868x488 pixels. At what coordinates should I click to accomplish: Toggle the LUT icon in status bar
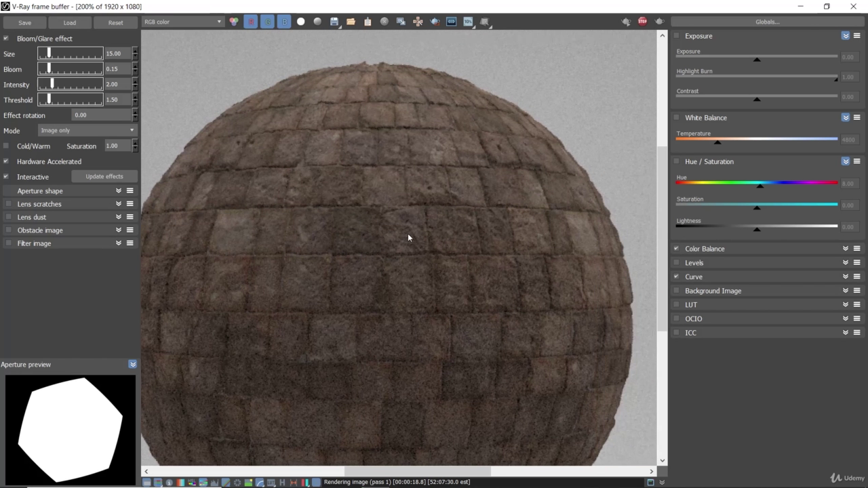271,483
